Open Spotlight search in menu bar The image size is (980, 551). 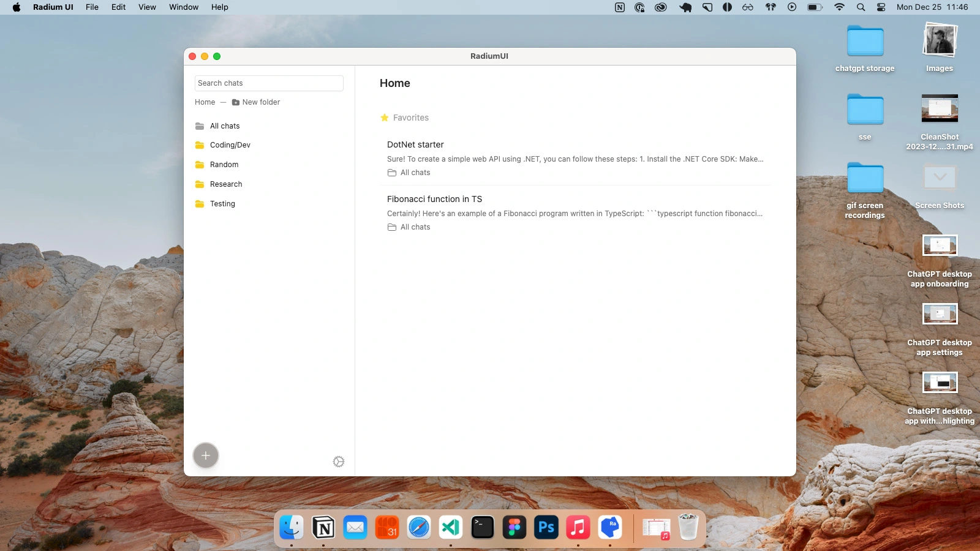pos(861,7)
